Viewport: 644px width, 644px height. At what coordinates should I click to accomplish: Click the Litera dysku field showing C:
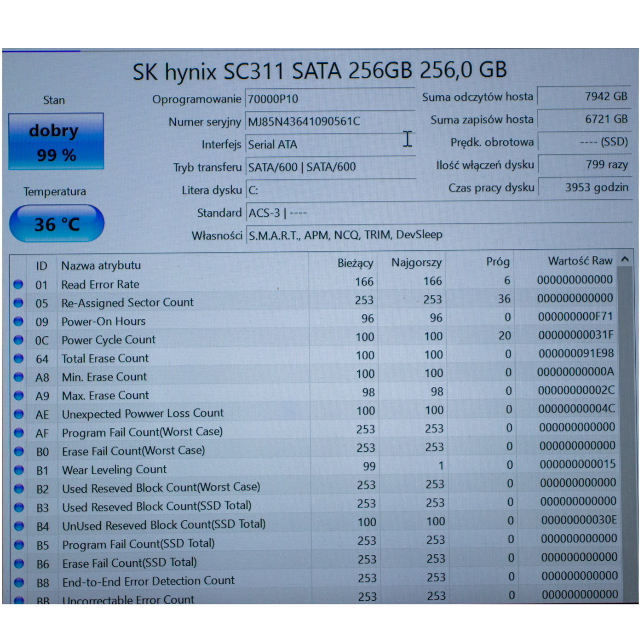pyautogui.click(x=330, y=190)
